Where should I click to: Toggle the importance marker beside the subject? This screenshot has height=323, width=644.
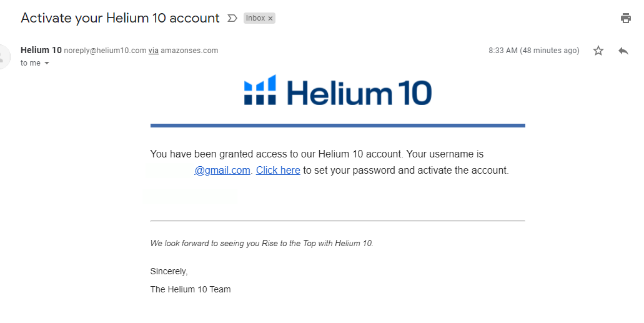point(232,18)
